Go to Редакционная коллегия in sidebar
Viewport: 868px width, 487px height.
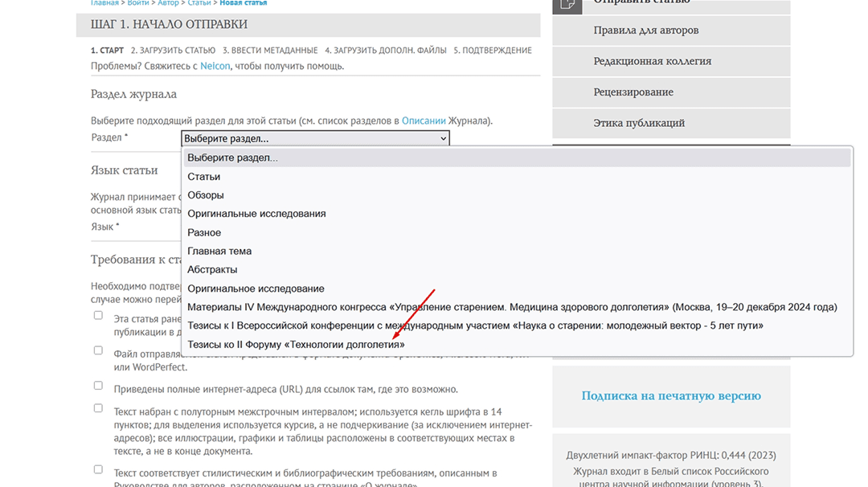tap(652, 61)
